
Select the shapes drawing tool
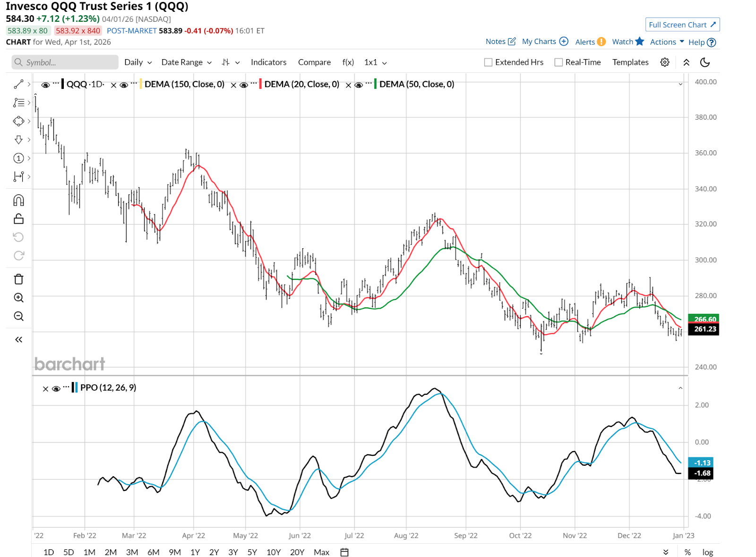[18, 121]
